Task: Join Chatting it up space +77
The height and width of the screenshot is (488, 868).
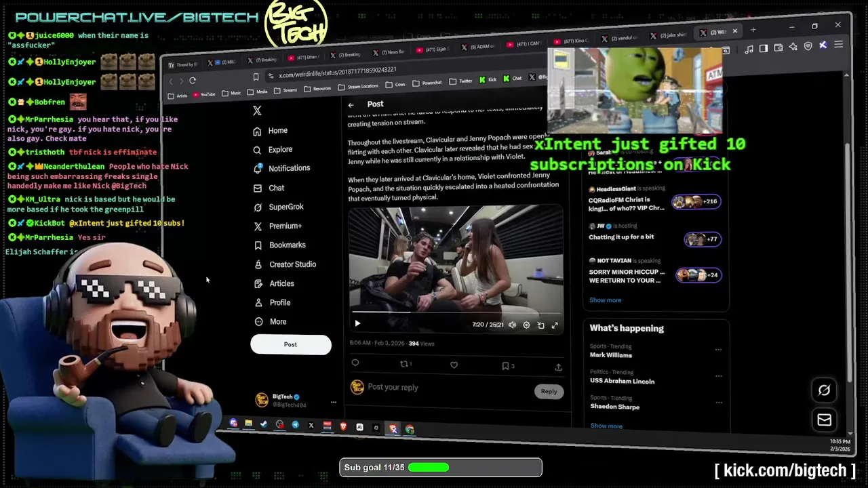Action: pos(702,239)
